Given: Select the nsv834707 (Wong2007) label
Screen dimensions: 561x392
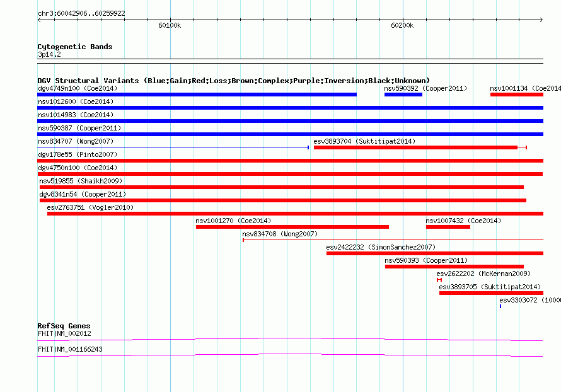Looking at the screenshot, I should [x=76, y=141].
